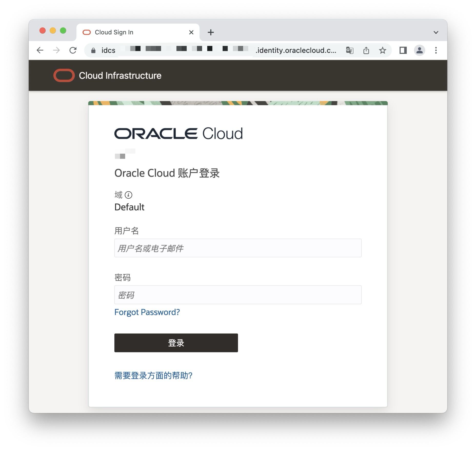Go back with the browser back arrow
This screenshot has height=451, width=476.
pyautogui.click(x=40, y=50)
